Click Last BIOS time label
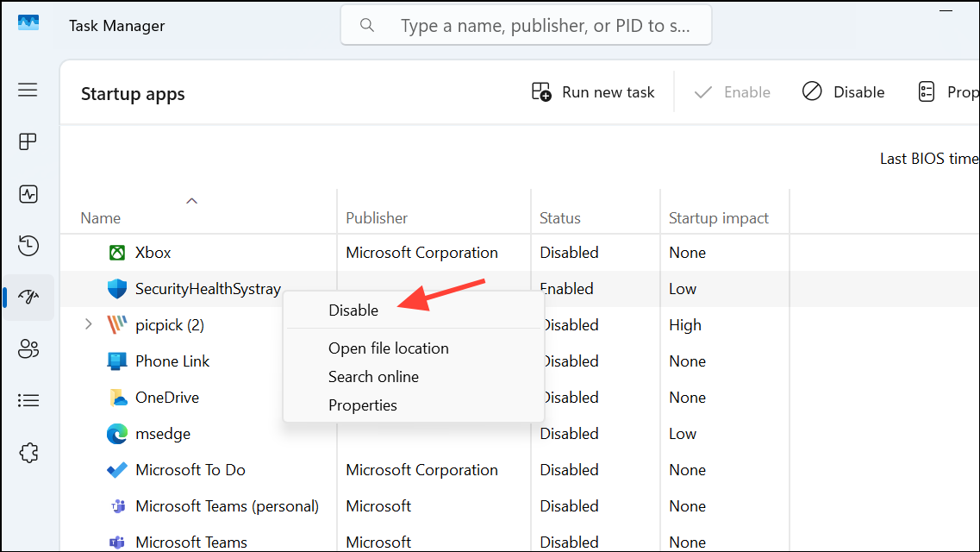Screen dimensions: 980x552 [x=929, y=159]
